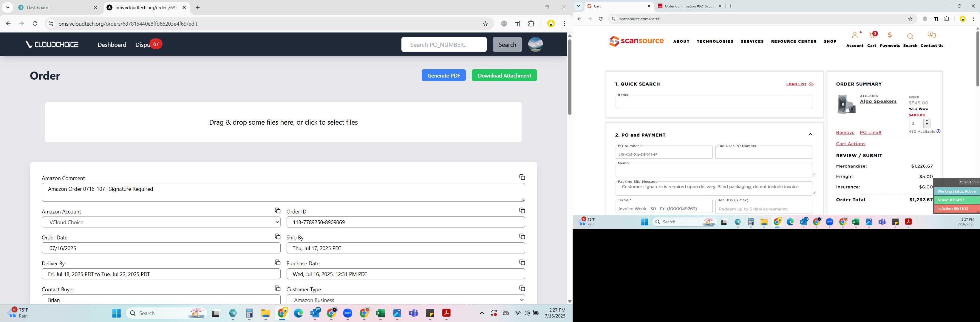Open the SERVICES menu on ScanSource
This screenshot has height=322, width=980.
tap(752, 41)
